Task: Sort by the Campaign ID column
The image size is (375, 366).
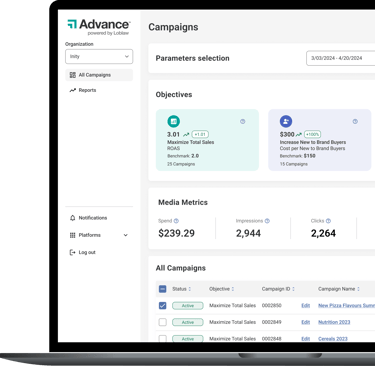Action: point(278,289)
